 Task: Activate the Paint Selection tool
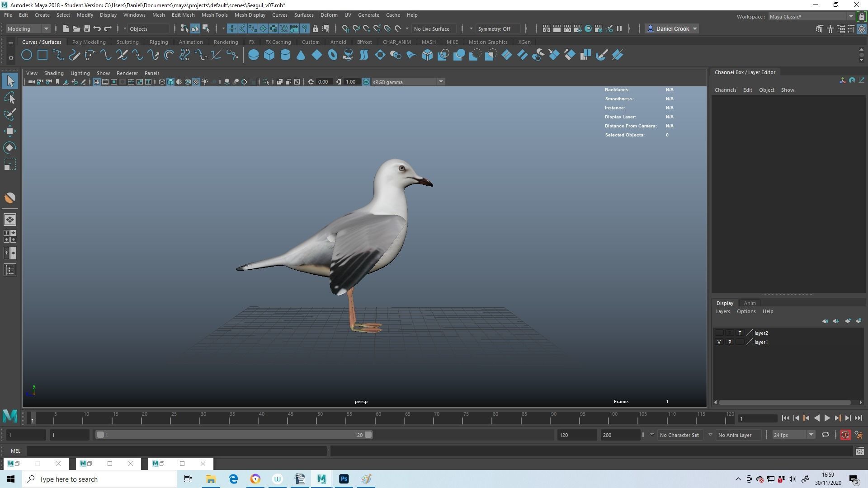[10, 114]
